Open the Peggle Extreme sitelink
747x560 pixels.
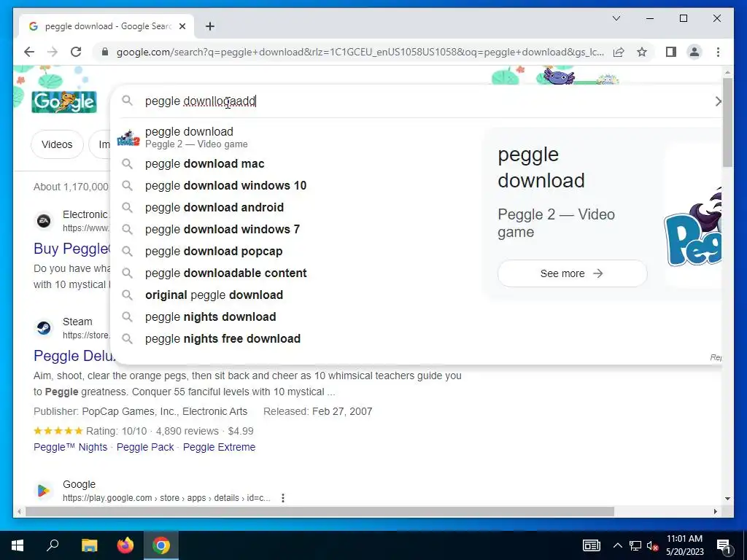(x=219, y=447)
